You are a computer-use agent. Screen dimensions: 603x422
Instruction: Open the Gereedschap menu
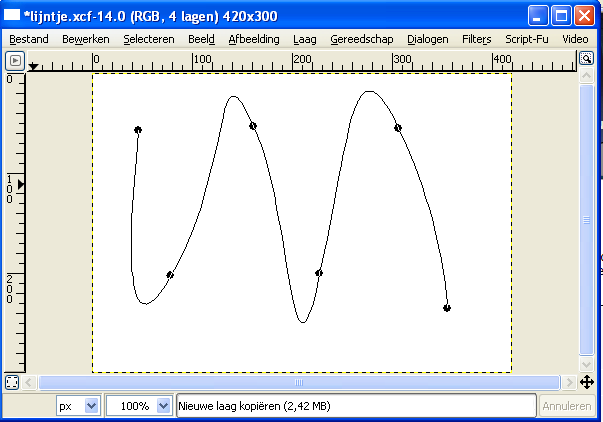click(x=361, y=39)
